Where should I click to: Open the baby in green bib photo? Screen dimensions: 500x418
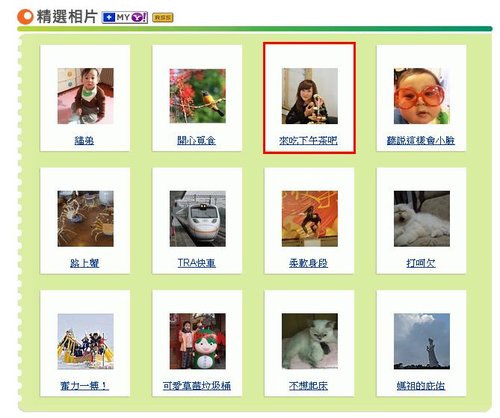85,96
